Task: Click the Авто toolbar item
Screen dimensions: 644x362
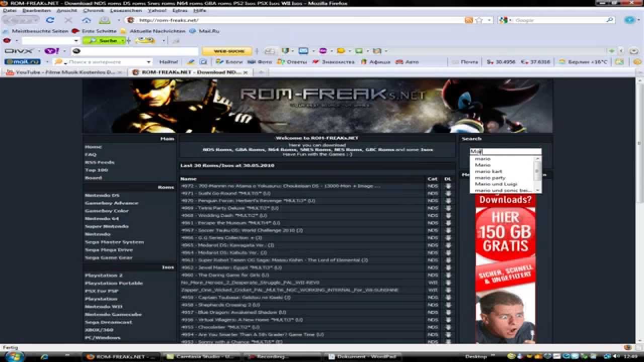Action: click(x=407, y=62)
